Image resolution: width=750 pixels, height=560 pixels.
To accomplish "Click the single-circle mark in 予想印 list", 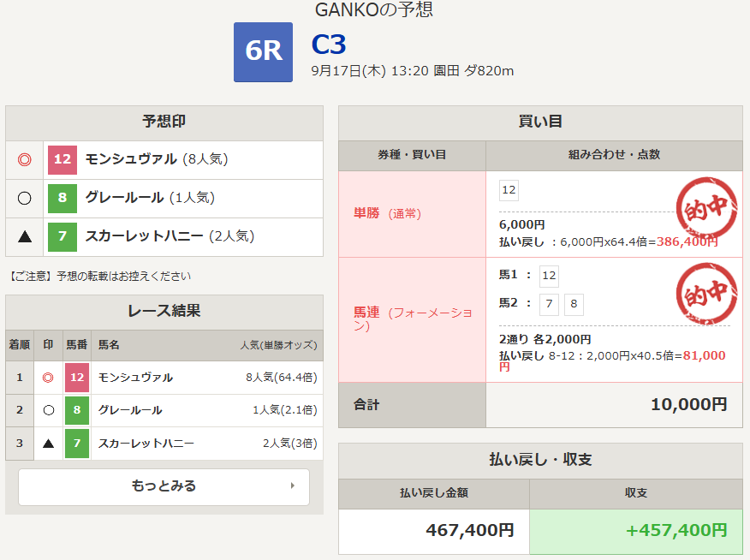I will (x=24, y=198).
